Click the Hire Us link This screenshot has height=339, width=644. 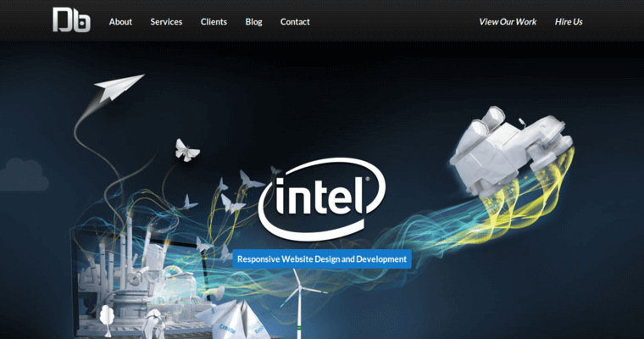[x=569, y=22]
